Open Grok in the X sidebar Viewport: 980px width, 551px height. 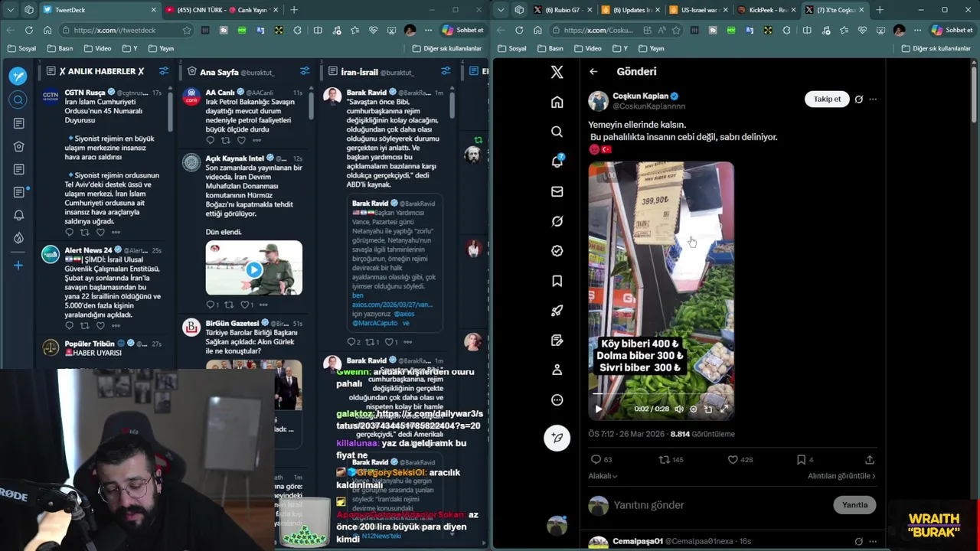[x=557, y=221]
